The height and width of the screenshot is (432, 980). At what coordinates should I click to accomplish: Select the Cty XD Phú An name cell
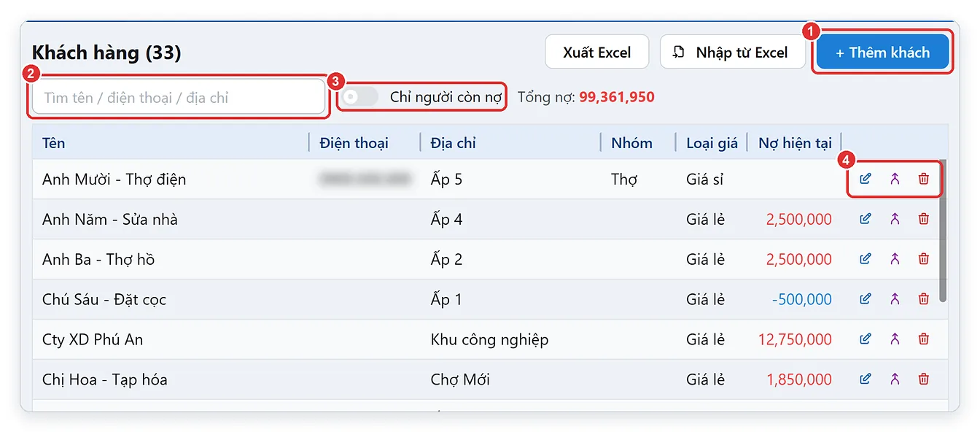pyautogui.click(x=93, y=339)
